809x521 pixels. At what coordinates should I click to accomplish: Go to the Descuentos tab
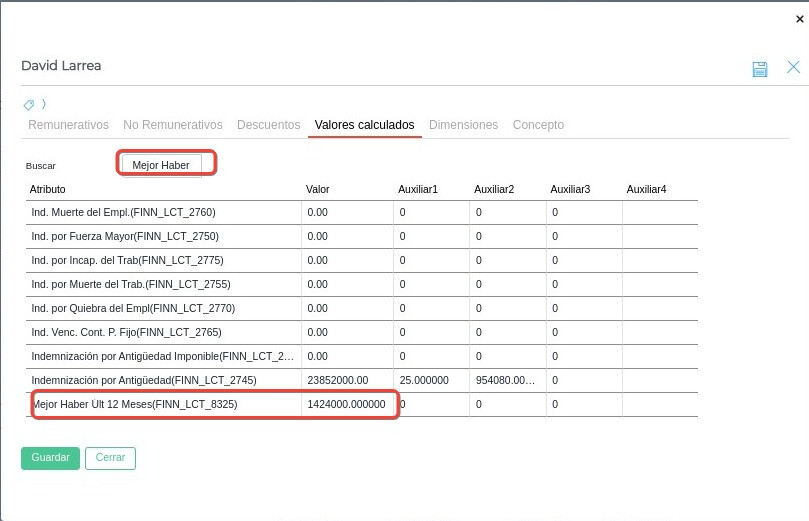(x=268, y=125)
